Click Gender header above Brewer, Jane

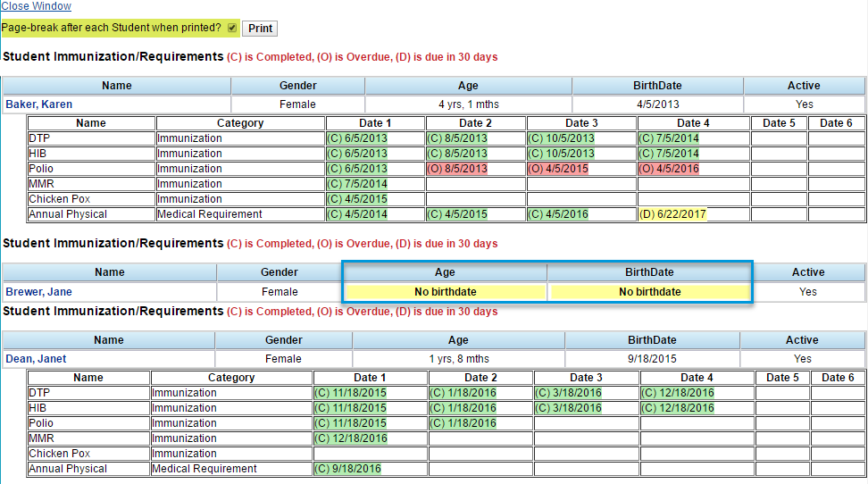tap(280, 271)
